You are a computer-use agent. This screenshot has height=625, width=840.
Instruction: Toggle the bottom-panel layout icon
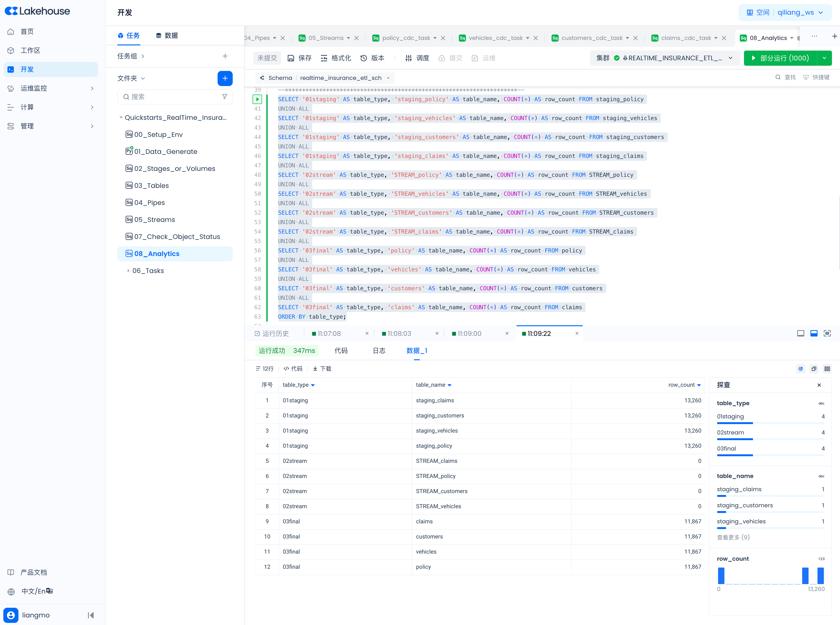[x=814, y=333]
